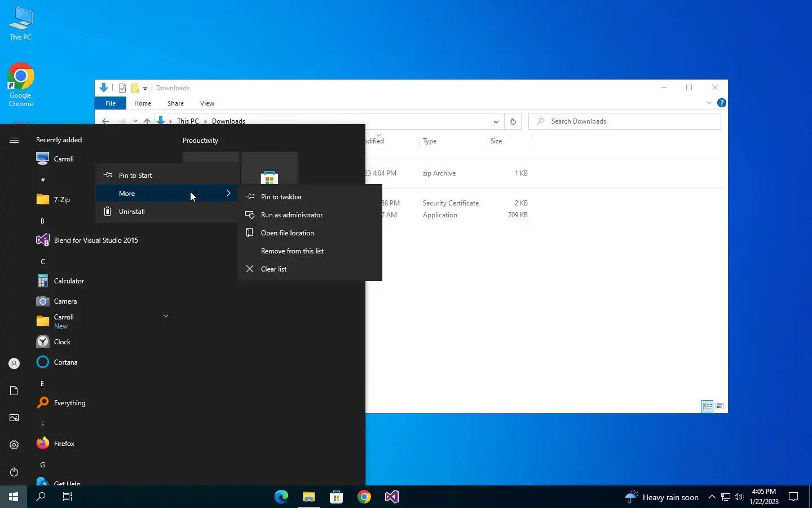Switch to the Home ribbon tab
The image size is (812, 508).
click(x=143, y=103)
